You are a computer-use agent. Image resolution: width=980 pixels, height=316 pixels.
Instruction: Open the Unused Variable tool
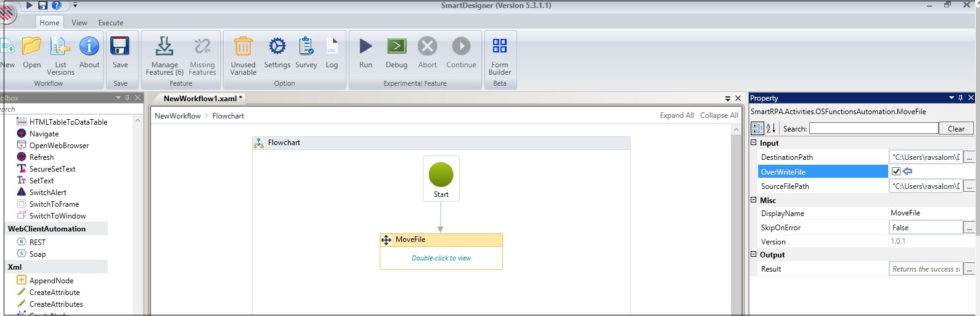[243, 47]
